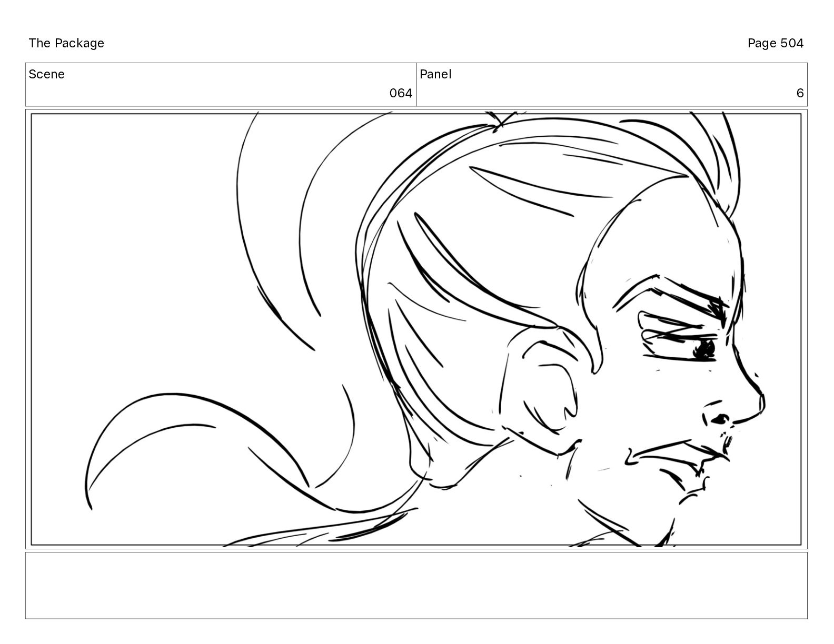This screenshot has height=644, width=834.
Task: Click the 'Page 504' page number
Action: click(775, 43)
